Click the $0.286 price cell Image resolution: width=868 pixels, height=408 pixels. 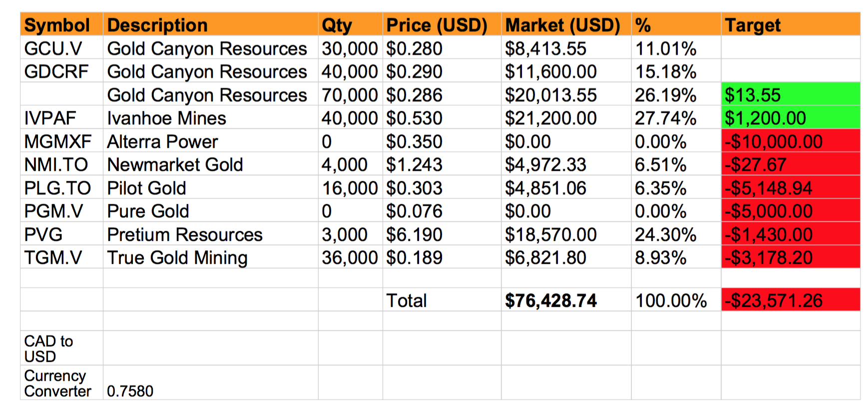[442, 94]
